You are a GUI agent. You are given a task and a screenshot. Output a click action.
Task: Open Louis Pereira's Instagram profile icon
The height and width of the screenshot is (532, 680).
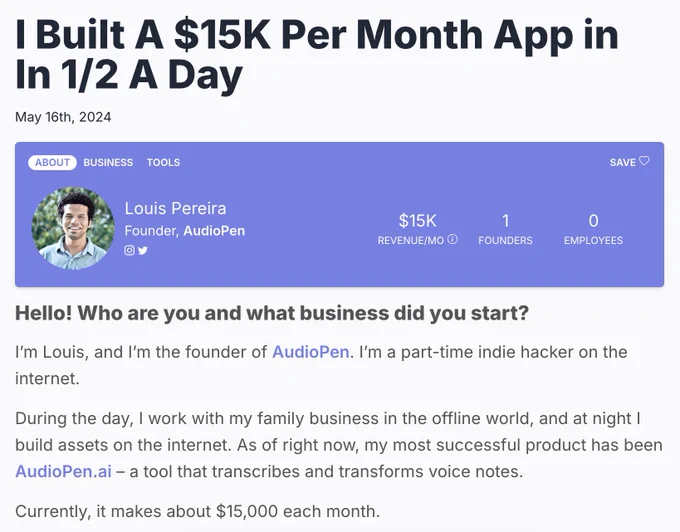[x=129, y=250]
